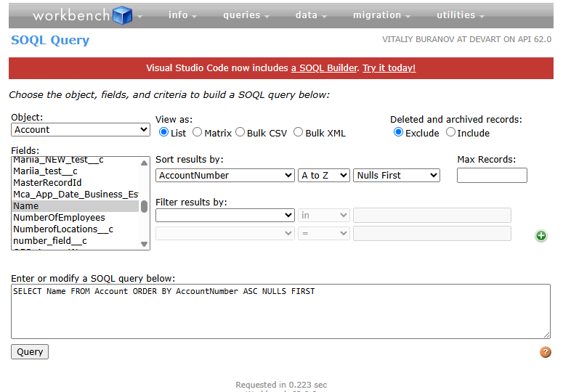Choose Include deleted and archived records
The height and width of the screenshot is (392, 563).
click(450, 132)
